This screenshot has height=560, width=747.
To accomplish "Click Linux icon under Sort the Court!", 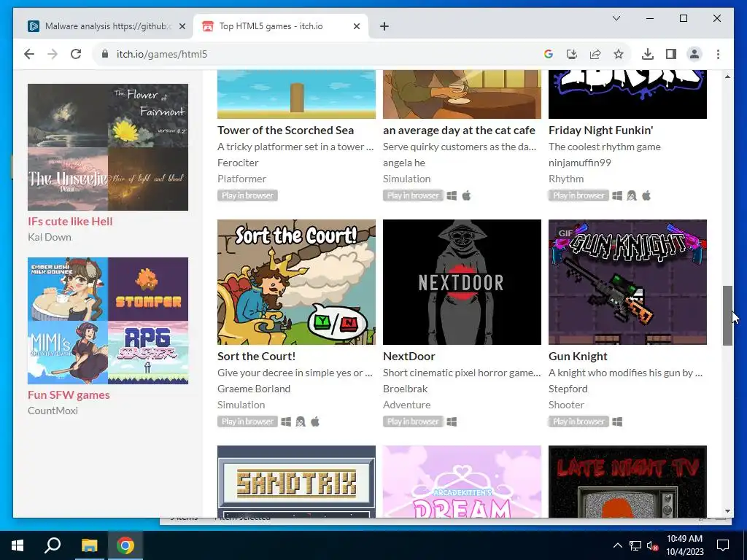I will [x=301, y=422].
